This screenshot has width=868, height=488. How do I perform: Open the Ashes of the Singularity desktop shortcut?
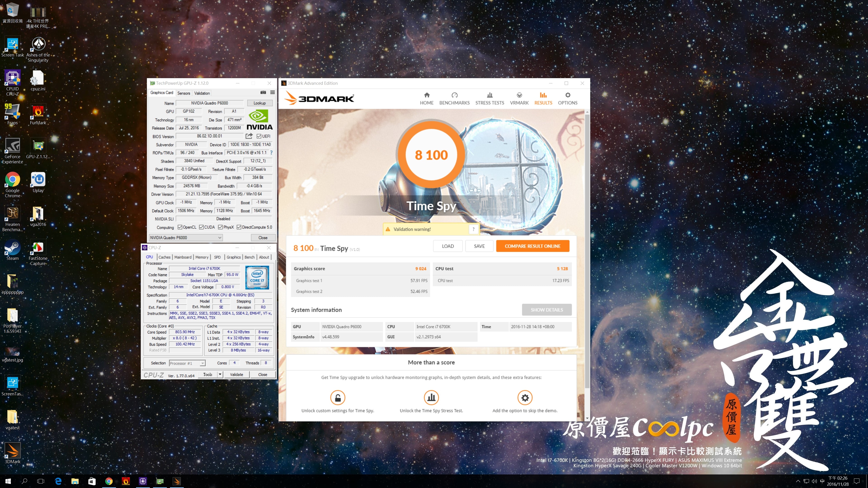(x=38, y=49)
